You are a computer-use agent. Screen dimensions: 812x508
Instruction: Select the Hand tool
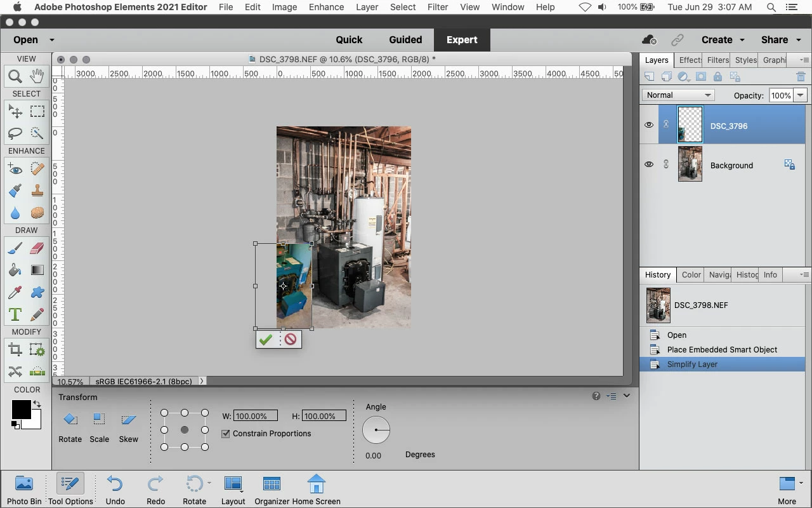coord(37,77)
